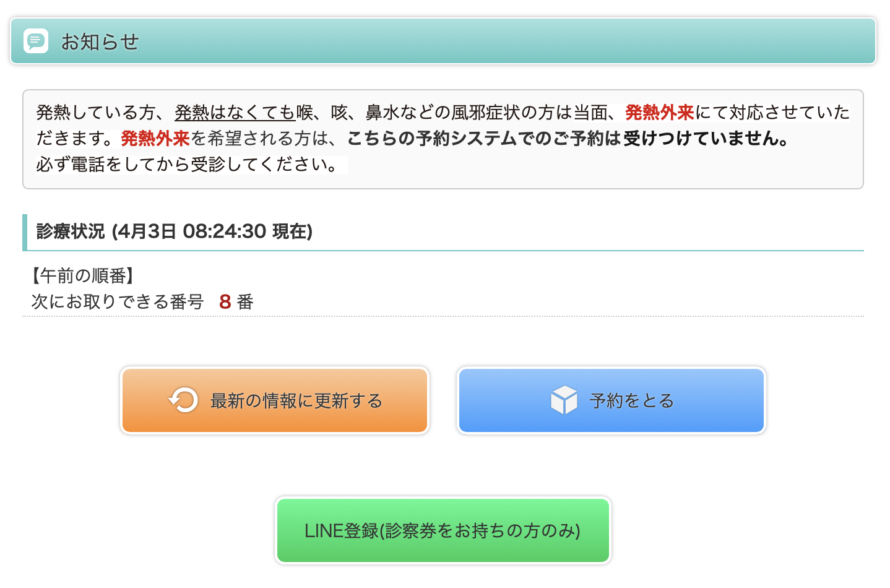Click the underlined 発熱はなくても text
Screen dimensions: 890x588
click(x=235, y=113)
